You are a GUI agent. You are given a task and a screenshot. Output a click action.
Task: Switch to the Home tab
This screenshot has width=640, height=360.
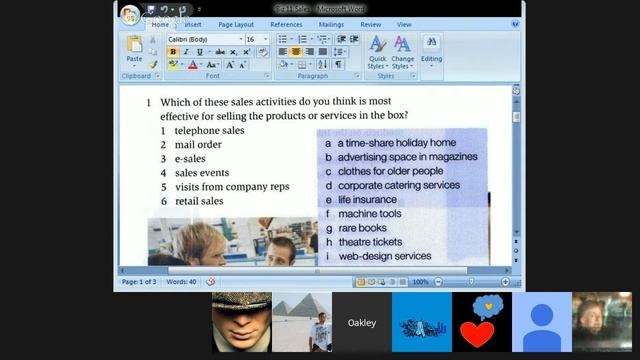coord(160,24)
